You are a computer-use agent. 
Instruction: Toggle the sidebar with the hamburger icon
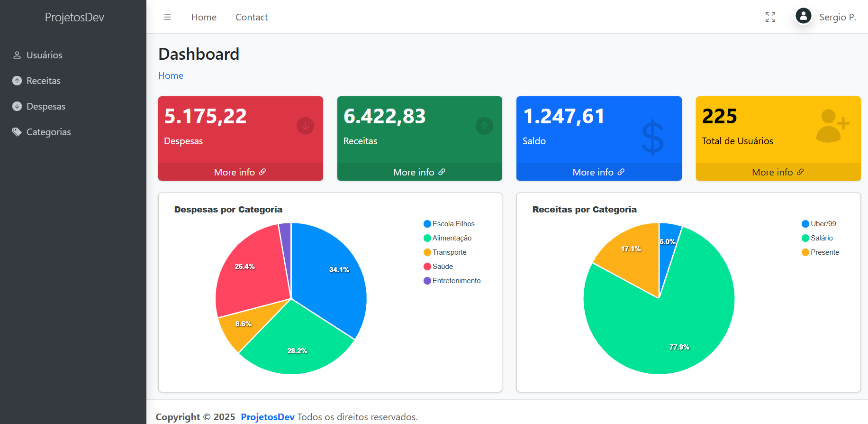click(167, 17)
